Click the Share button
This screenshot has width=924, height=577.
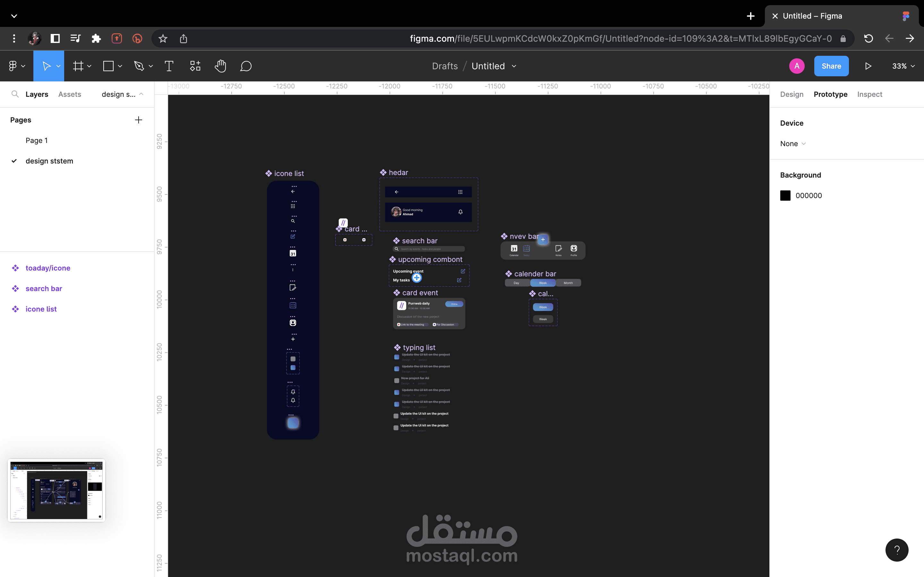tap(831, 66)
